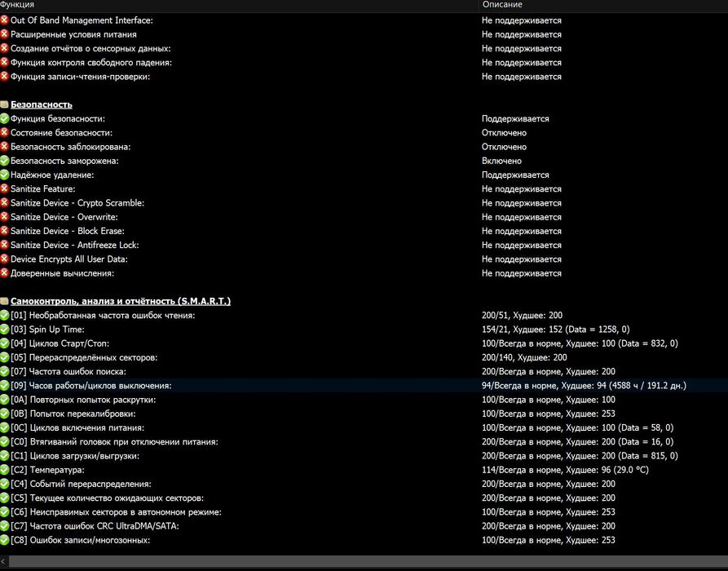Viewport: 728px width, 571px height.
Task: Open the Безопасность section heading link
Action: [x=42, y=104]
